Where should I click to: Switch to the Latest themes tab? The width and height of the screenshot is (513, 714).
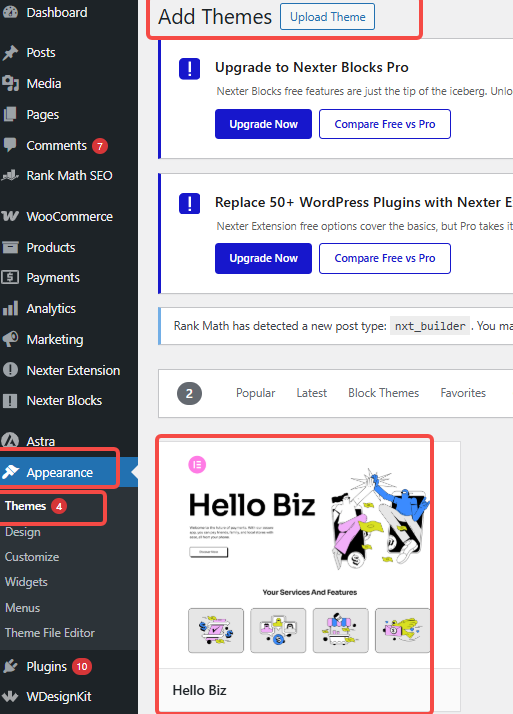(x=311, y=393)
